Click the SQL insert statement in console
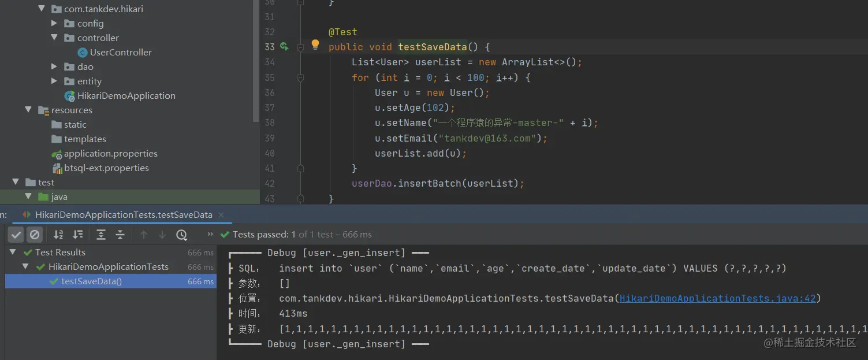Viewport: 868px width, 360px height. point(532,268)
